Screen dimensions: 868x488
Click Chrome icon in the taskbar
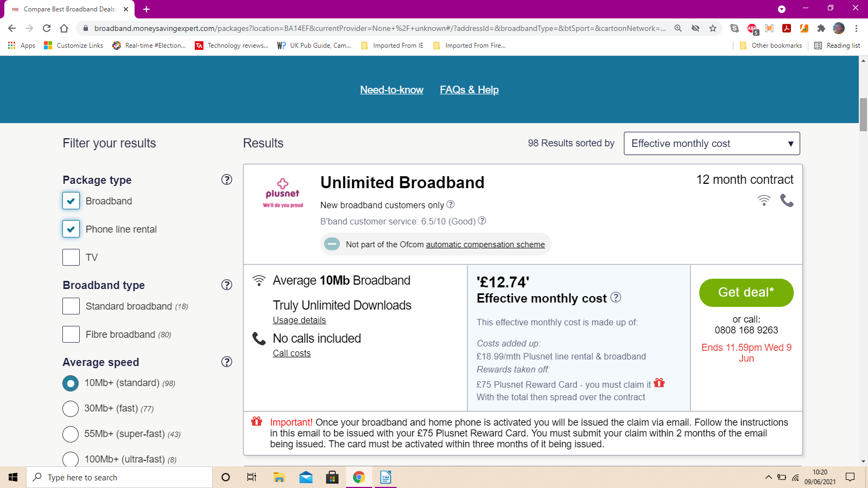tap(359, 477)
